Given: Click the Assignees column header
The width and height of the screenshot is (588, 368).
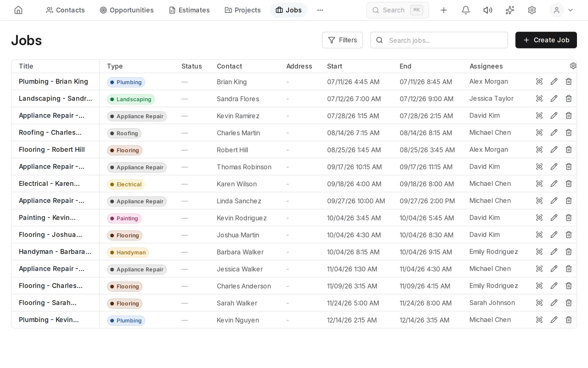Looking at the screenshot, I should point(486,66).
